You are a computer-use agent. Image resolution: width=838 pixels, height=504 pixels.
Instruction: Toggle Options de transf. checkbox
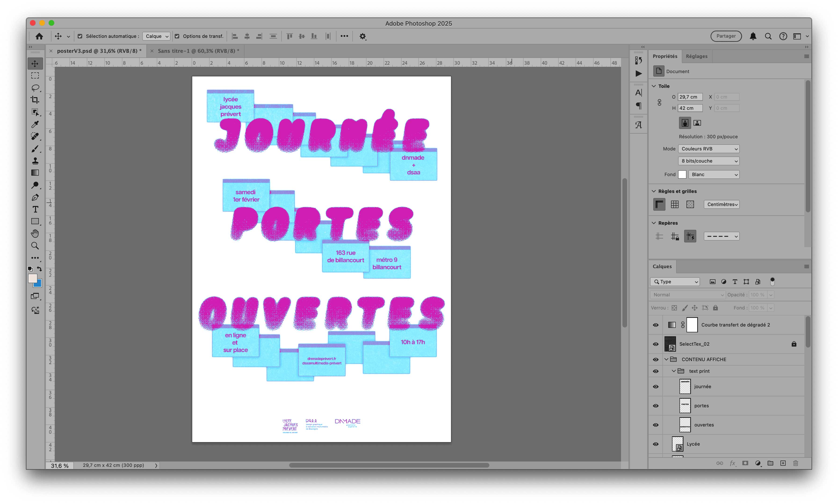pos(177,36)
